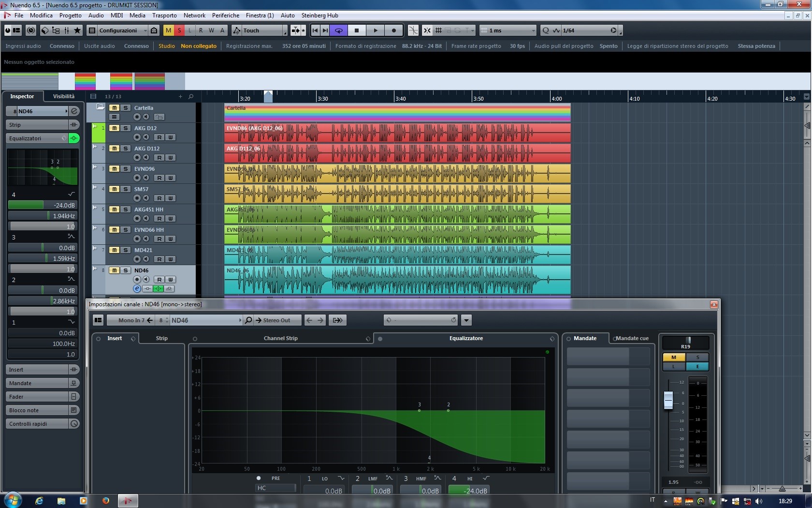The image size is (812, 508).
Task: Open the Configurazioni workspace dropdown
Action: 118,30
